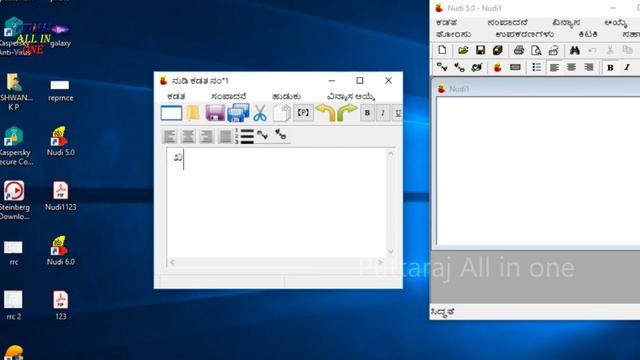Click inside the Nudi1 document area in Nudi 5.0
640x360 pixels.
pyautogui.click(x=538, y=171)
